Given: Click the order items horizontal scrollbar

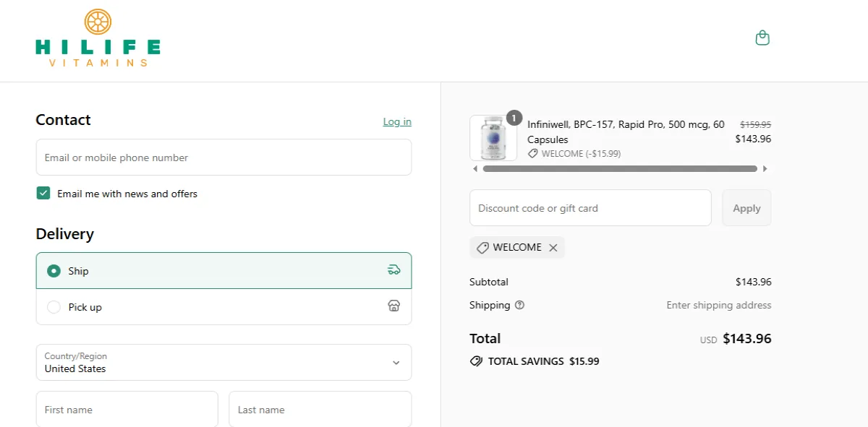Looking at the screenshot, I should pyautogui.click(x=620, y=168).
